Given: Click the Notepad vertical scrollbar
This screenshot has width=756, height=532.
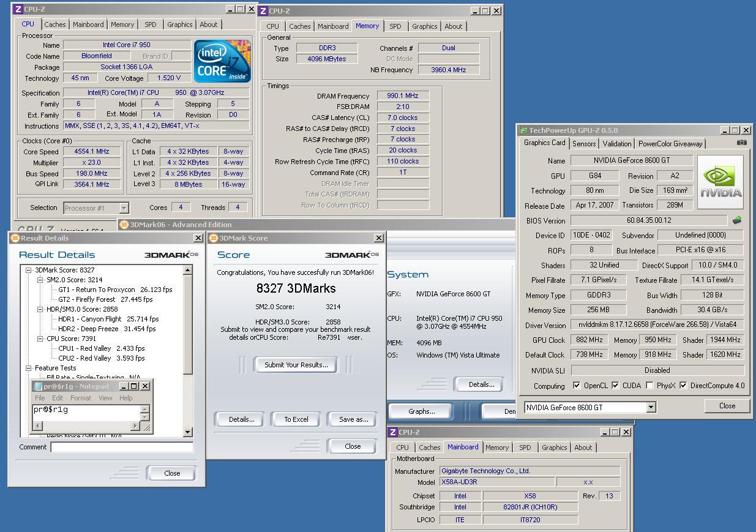Looking at the screenshot, I should pyautogui.click(x=145, y=413).
